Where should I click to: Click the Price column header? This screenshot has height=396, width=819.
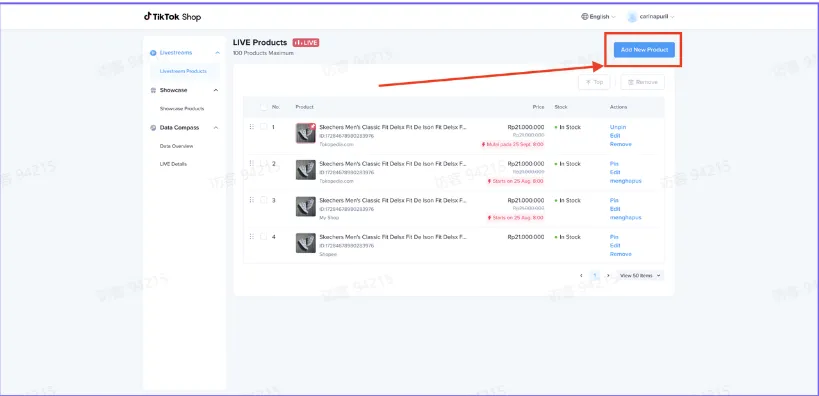coord(539,107)
